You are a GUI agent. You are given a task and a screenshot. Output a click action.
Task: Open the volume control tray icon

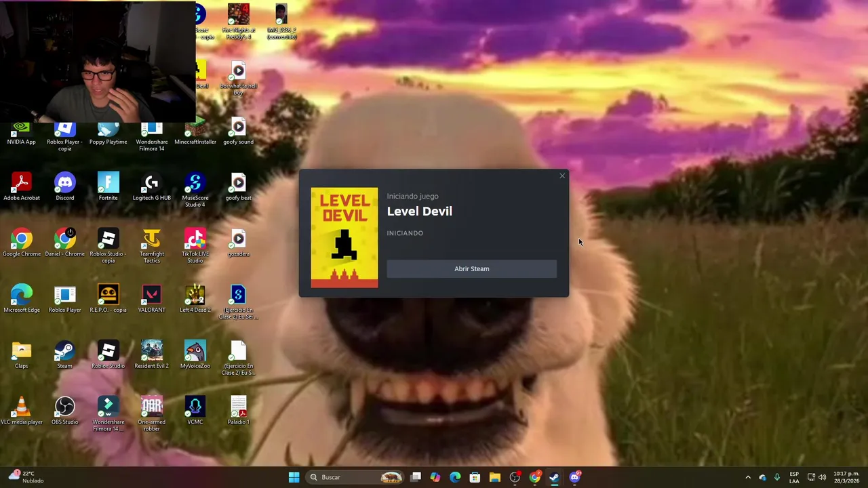[823, 477]
